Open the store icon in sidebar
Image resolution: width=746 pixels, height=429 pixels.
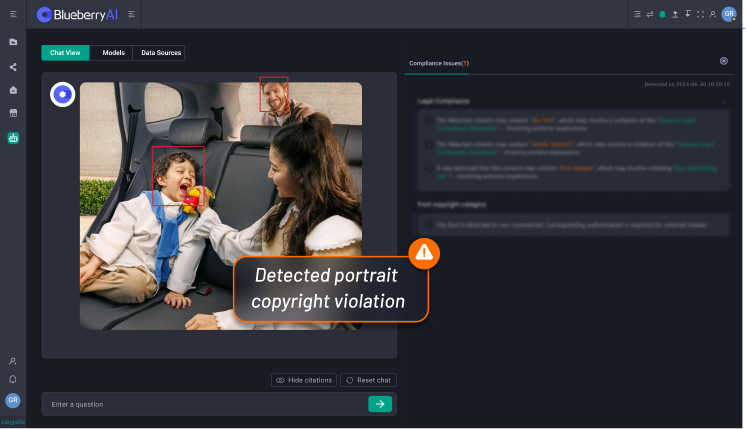click(13, 113)
